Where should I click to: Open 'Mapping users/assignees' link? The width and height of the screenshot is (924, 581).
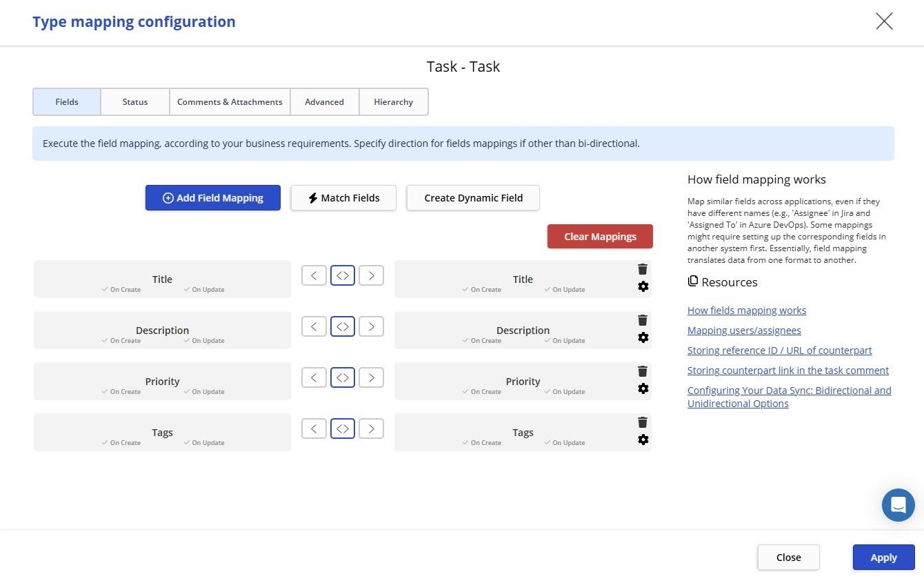click(744, 331)
